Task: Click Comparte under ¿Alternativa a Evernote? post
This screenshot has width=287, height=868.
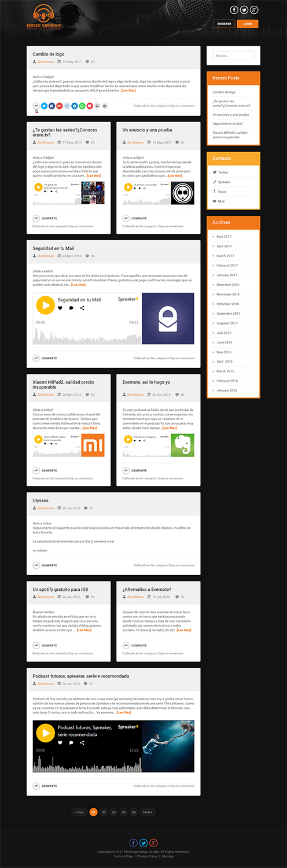Action: tap(134, 645)
